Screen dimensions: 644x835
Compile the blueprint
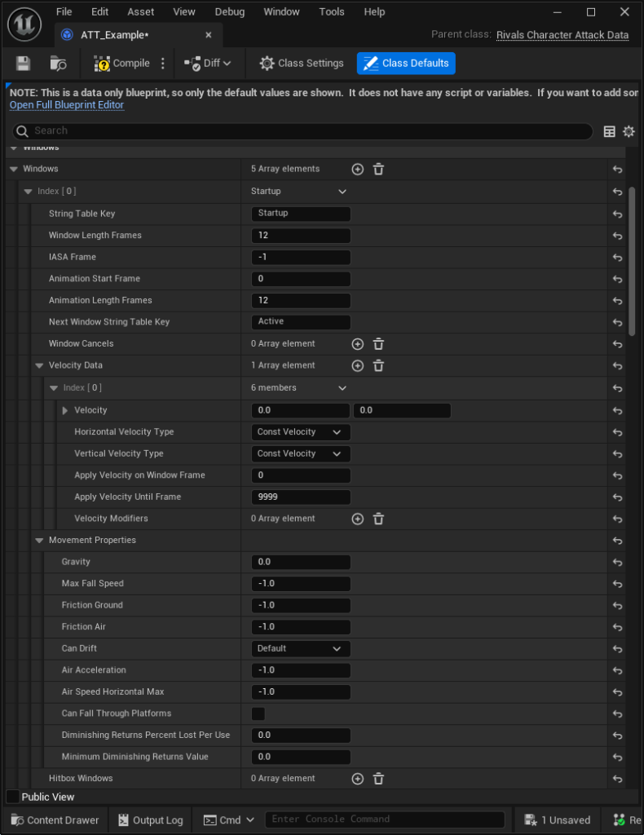[122, 64]
